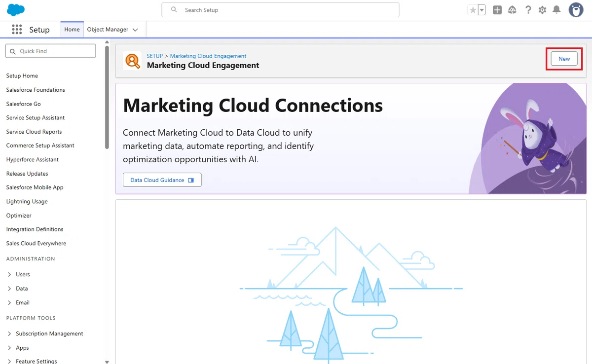Viewport: 592px width, 364px height.
Task: Open Commerce Setup Assistant
Action: 40,146
